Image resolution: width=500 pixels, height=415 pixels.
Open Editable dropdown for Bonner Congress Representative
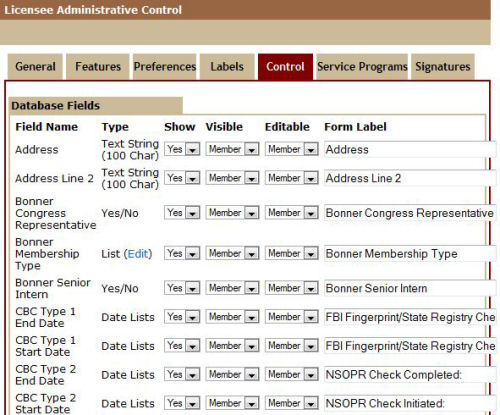pos(292,213)
